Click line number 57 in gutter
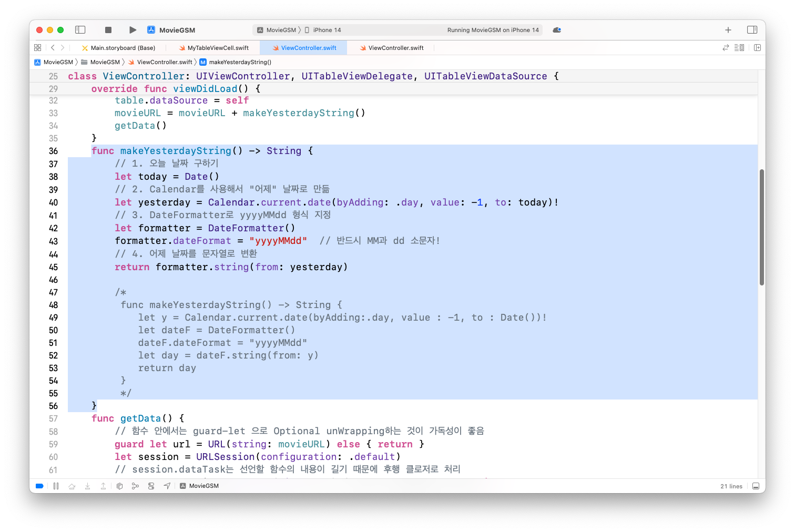 54,419
